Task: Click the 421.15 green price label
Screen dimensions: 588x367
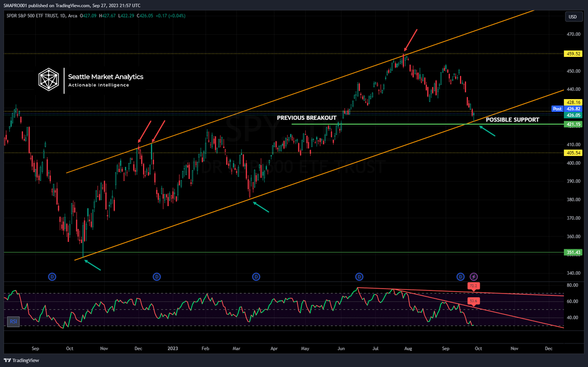Action: tap(573, 125)
